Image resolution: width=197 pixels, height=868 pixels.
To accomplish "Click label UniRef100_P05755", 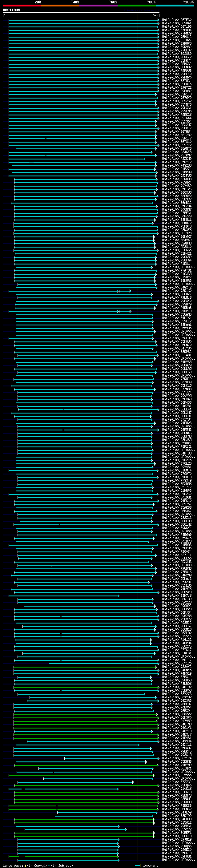I will point(177,616).
